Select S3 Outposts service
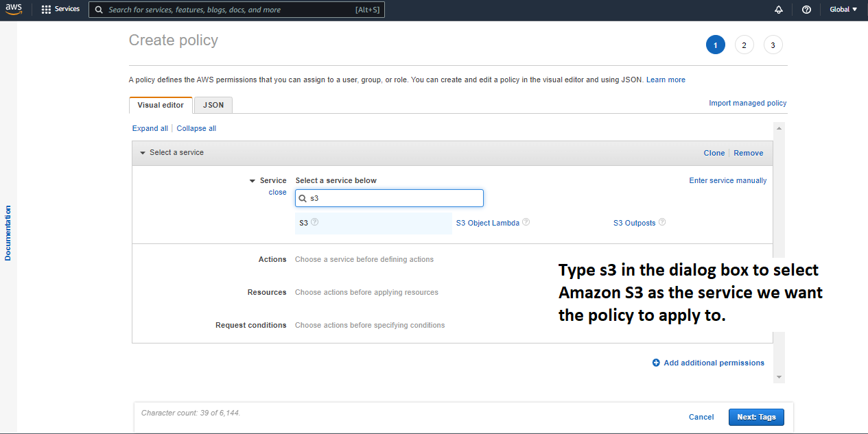This screenshot has width=868, height=434. click(x=635, y=223)
